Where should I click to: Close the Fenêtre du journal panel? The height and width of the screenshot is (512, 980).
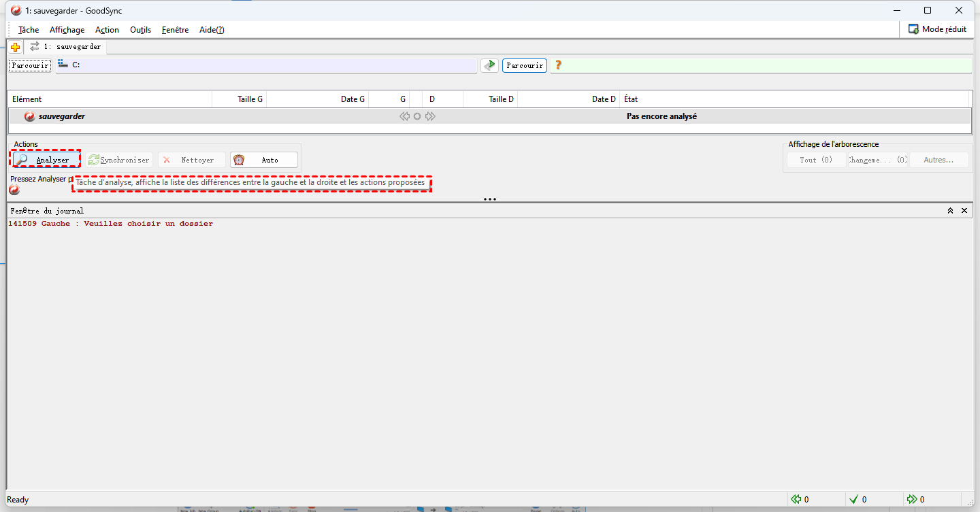pos(964,211)
